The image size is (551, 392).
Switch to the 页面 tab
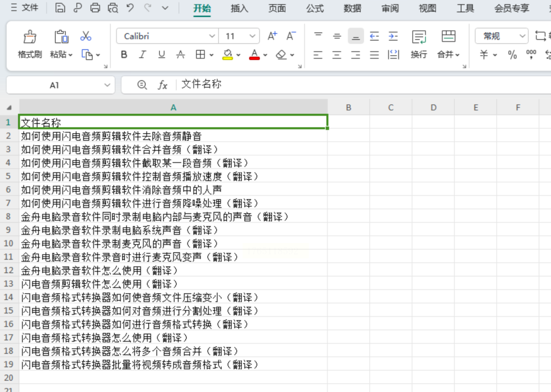(x=277, y=8)
